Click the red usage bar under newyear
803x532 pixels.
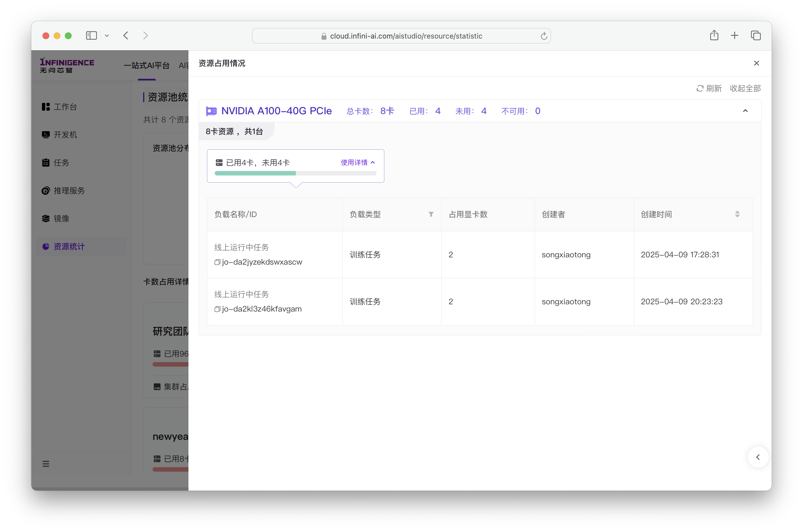click(x=171, y=470)
